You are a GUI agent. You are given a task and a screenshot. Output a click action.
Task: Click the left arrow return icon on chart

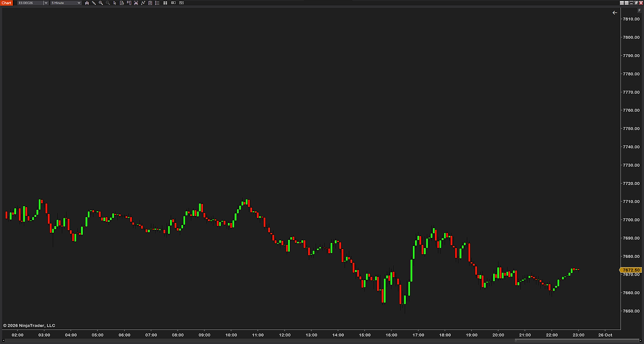pos(615,13)
